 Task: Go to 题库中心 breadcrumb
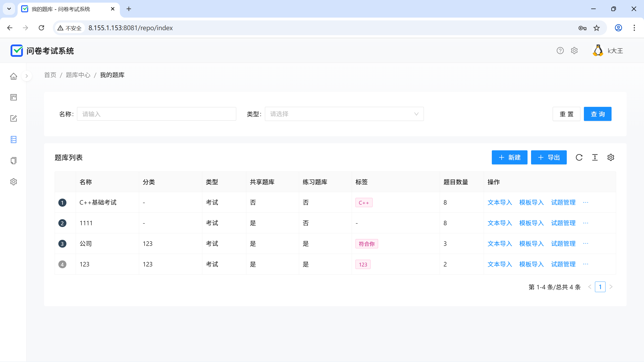click(x=78, y=75)
